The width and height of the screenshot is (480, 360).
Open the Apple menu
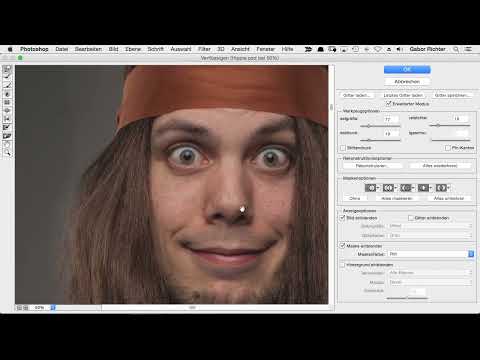click(x=10, y=49)
